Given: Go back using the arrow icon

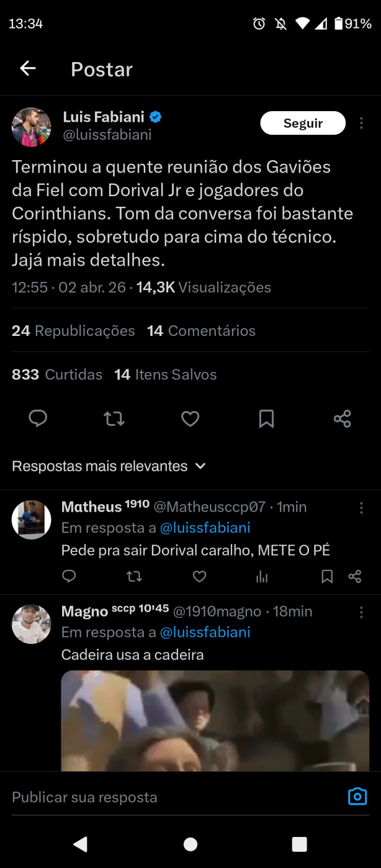Looking at the screenshot, I should pos(28,68).
